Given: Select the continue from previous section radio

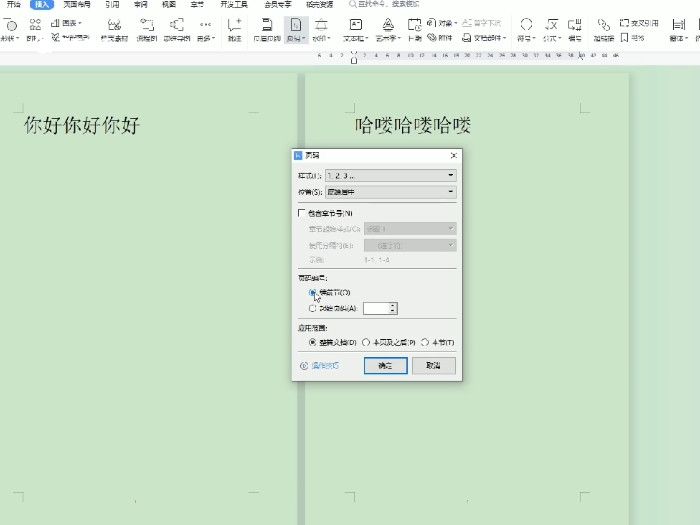Looking at the screenshot, I should point(312,292).
